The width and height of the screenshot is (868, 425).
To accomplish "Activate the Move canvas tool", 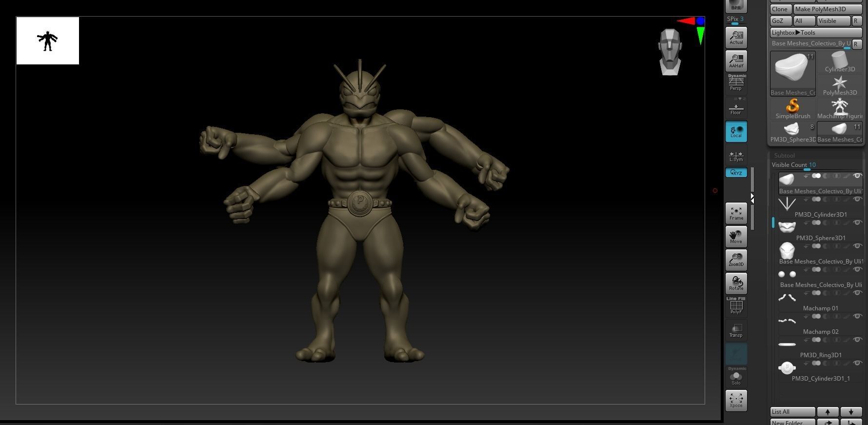I will [x=736, y=237].
